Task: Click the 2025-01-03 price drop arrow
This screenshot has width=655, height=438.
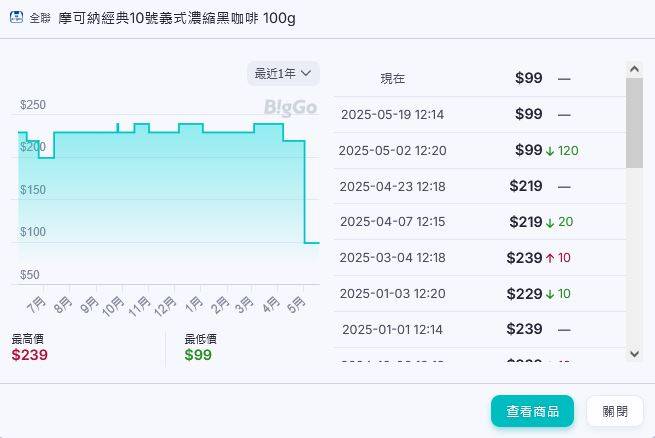Action: pyautogui.click(x=550, y=294)
